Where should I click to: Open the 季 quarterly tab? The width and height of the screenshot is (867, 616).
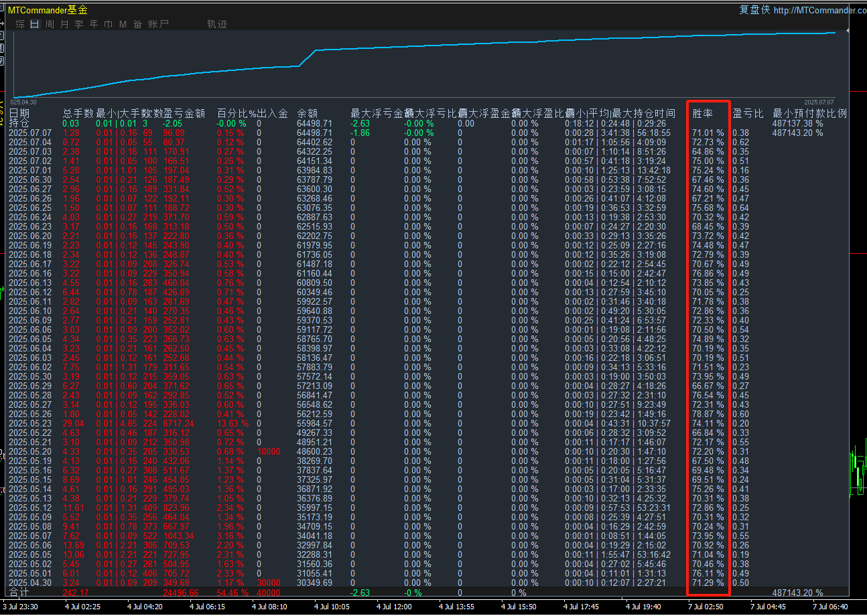pyautogui.click(x=79, y=24)
